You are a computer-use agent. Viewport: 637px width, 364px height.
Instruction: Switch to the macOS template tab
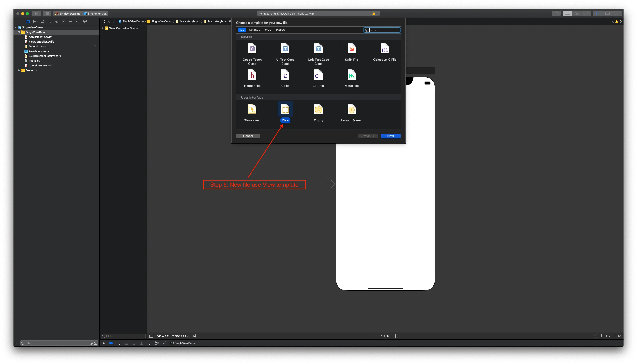tap(280, 30)
